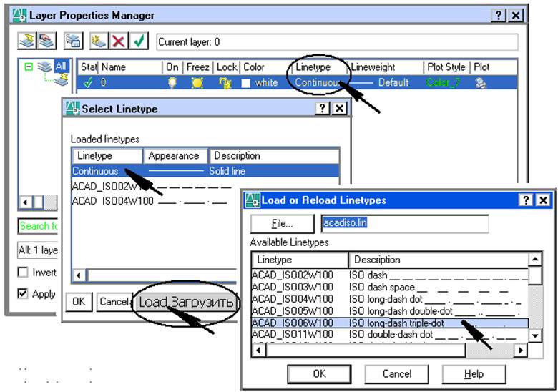Toggle the light bulb On icon for layer 0
The width and height of the screenshot is (558, 392).
coord(172,83)
